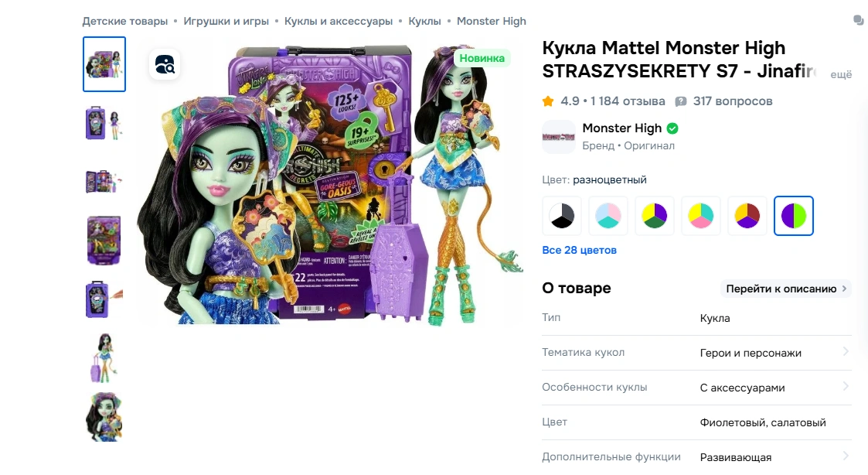The image size is (868, 475).
Task: Click the green Новинка badge
Action: (x=482, y=58)
